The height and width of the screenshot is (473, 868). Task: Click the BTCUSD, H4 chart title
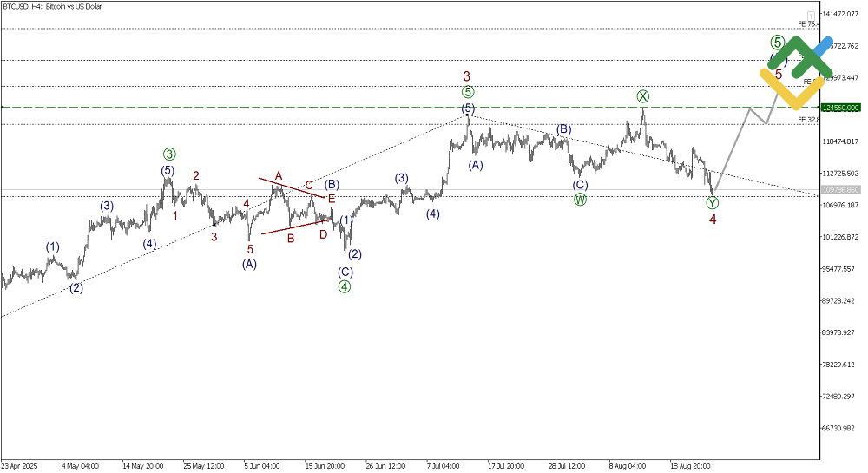(x=52, y=7)
